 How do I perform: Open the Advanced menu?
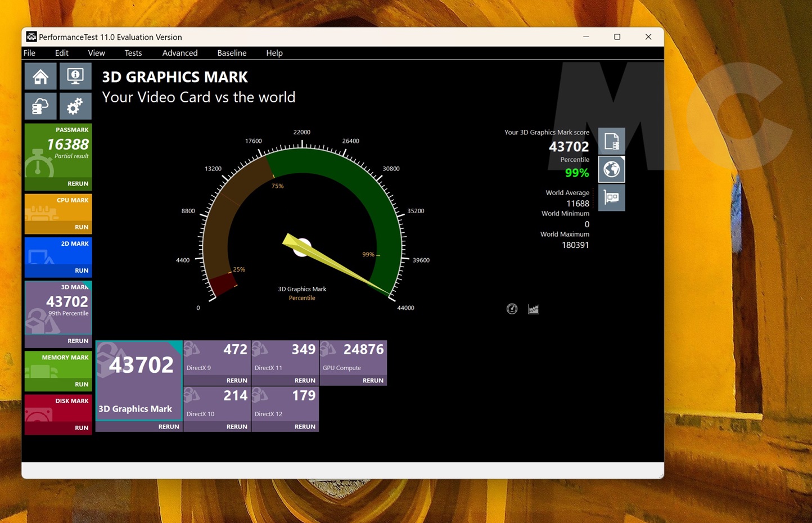coord(180,53)
